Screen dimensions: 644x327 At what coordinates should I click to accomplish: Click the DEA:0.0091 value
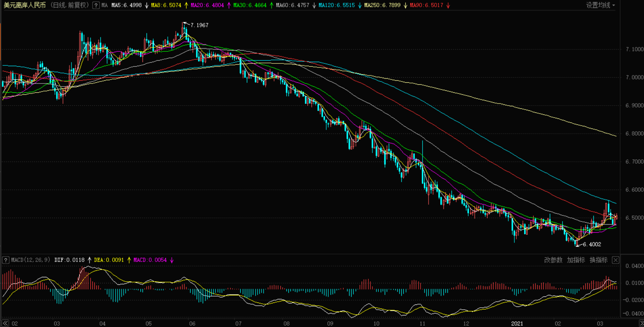click(109, 260)
